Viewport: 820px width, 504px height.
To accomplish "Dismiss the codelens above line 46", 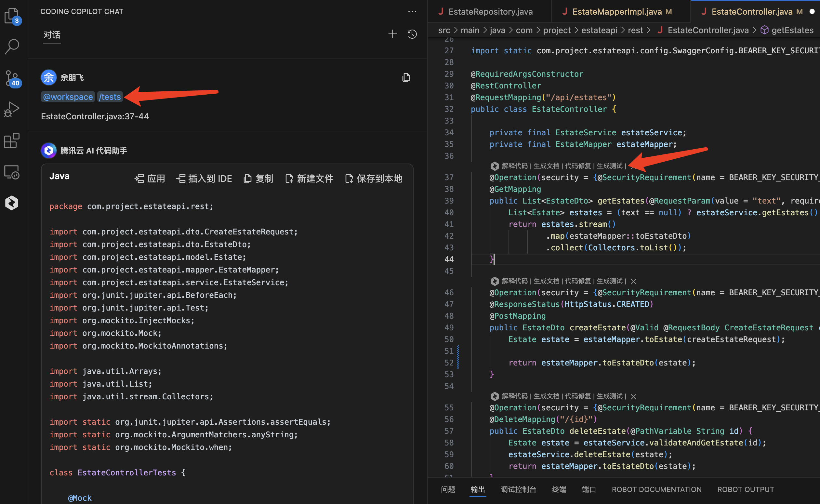I will tap(633, 281).
